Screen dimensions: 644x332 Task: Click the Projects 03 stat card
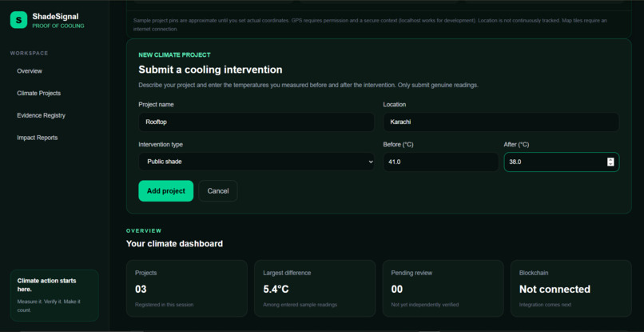point(187,288)
